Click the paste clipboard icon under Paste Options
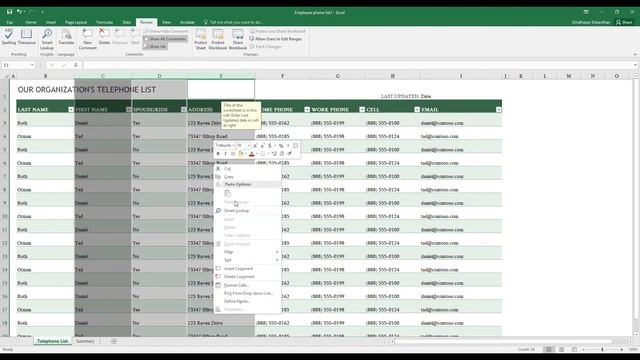 tap(228, 193)
